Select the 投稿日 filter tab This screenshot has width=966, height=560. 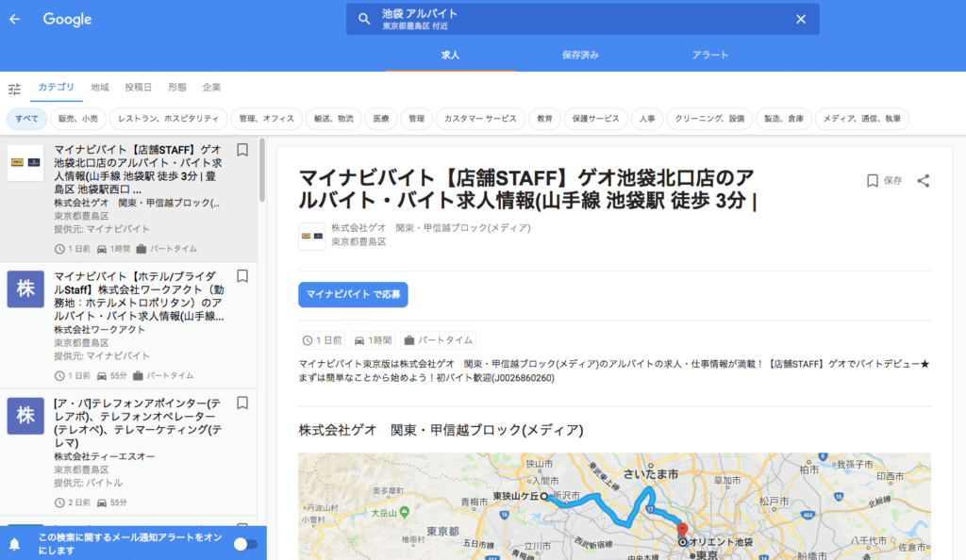[138, 88]
